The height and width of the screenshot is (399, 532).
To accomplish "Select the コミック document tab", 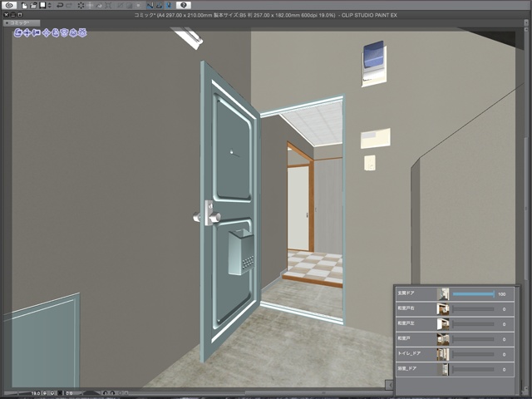I will click(x=22, y=22).
